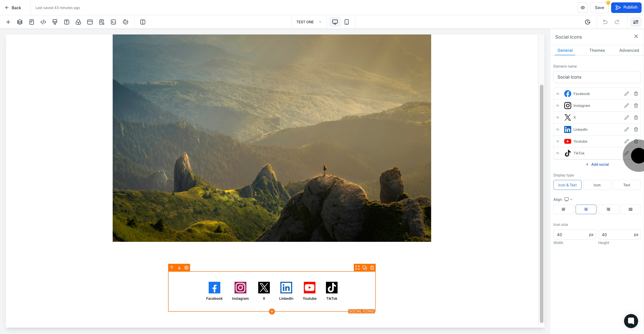Select Icon display type
This screenshot has width=644, height=334.
597,185
